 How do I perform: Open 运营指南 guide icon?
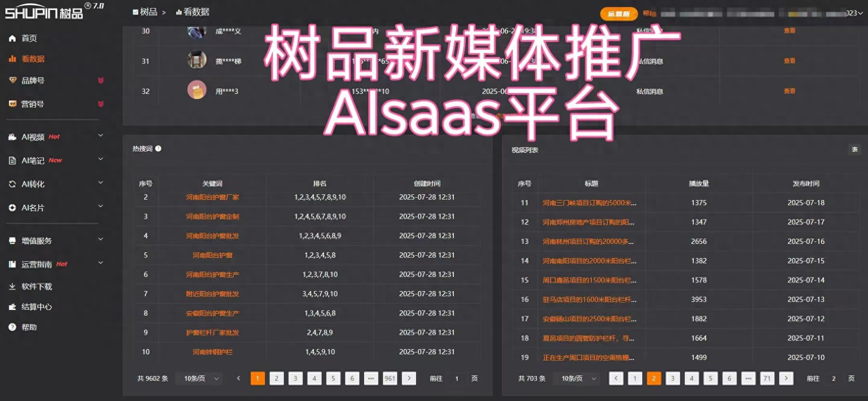point(12,264)
